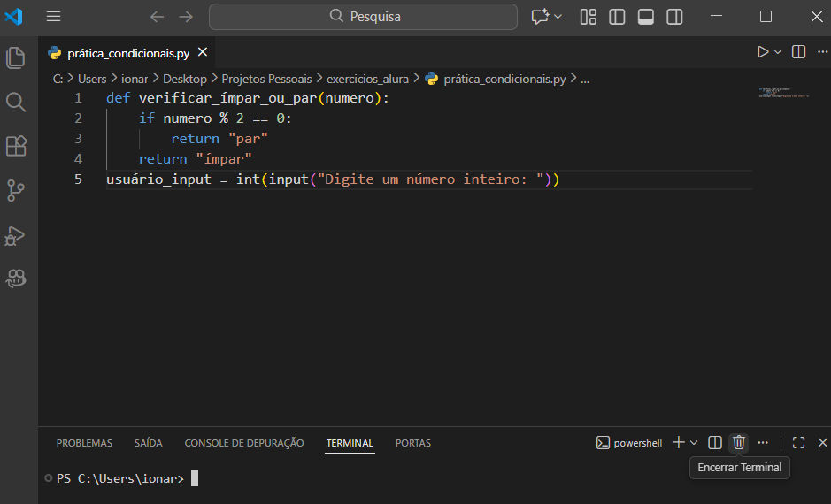
Task: Open the Search view in activity bar
Action: (16, 102)
